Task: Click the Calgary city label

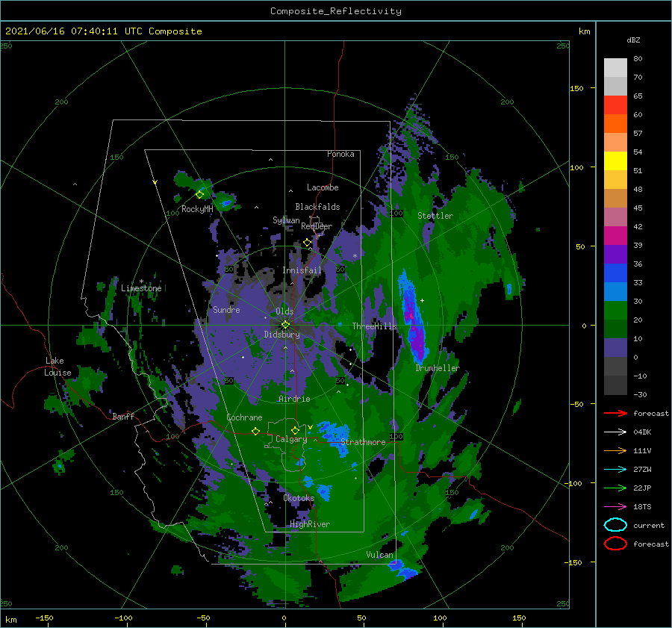Action: (291, 439)
